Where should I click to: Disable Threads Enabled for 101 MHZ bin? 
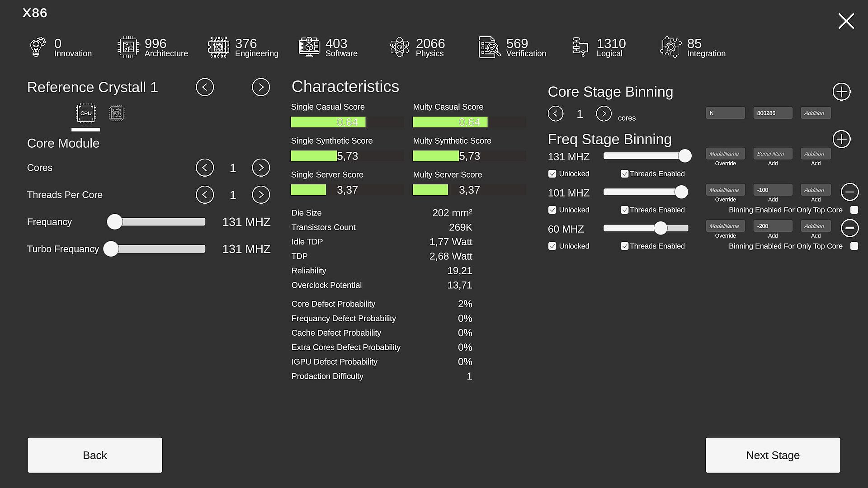coord(624,210)
